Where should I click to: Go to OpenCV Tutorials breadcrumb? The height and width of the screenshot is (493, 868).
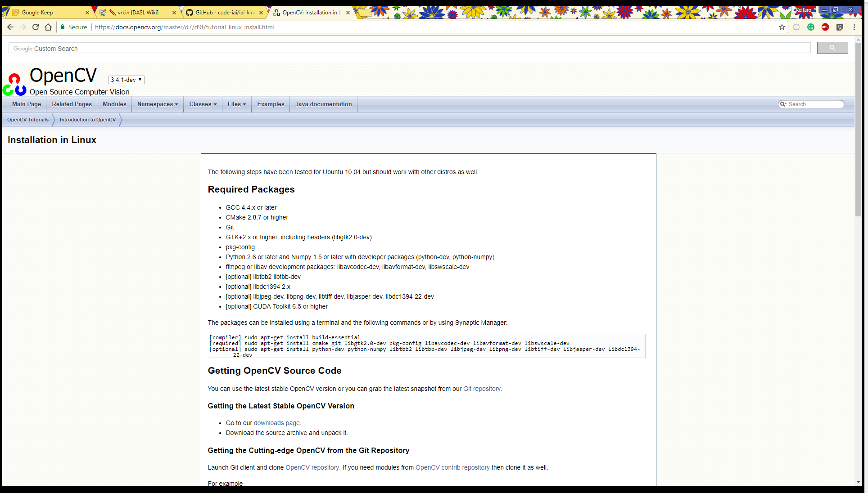click(x=28, y=120)
